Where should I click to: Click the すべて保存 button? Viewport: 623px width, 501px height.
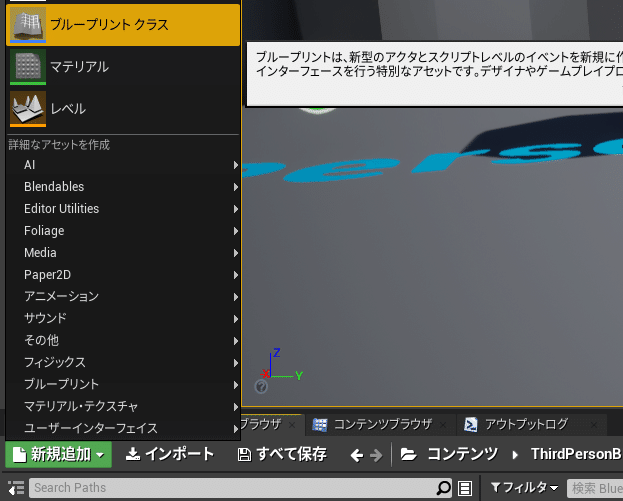282,455
